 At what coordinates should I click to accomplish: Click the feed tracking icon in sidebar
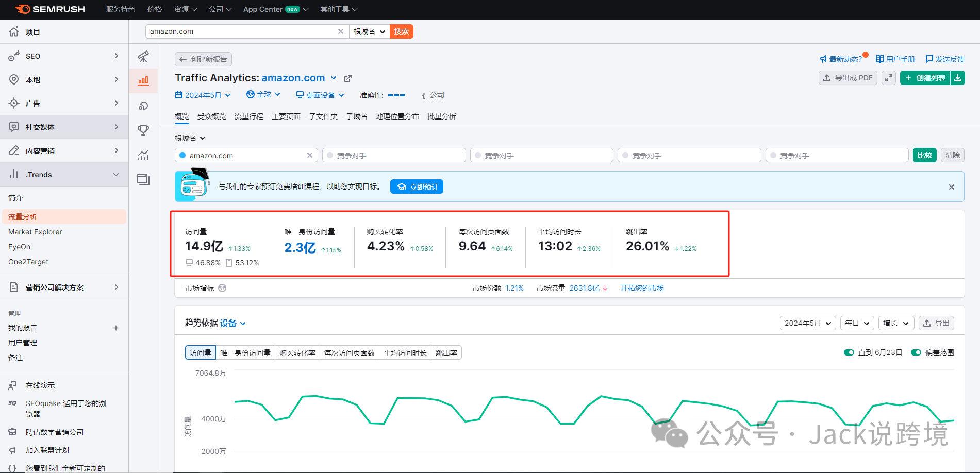143,106
